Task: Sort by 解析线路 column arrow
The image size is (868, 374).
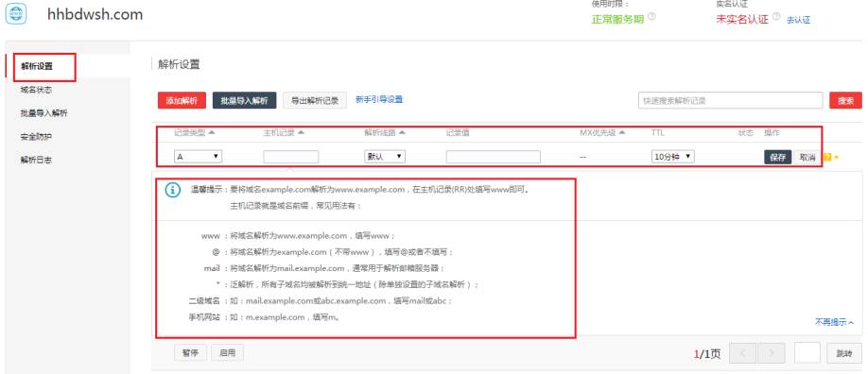Action: [402, 133]
